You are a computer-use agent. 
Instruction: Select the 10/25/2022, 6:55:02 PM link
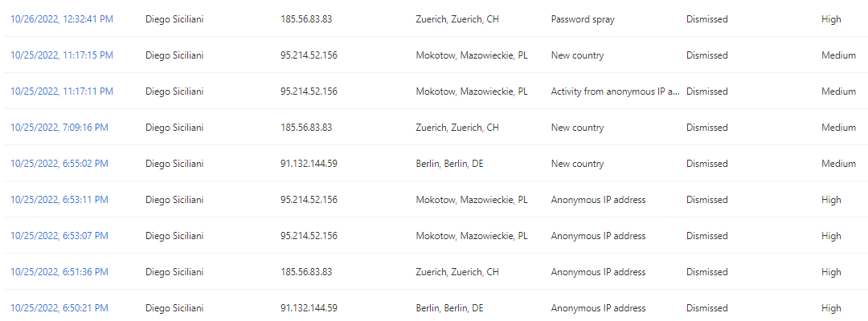(x=59, y=164)
